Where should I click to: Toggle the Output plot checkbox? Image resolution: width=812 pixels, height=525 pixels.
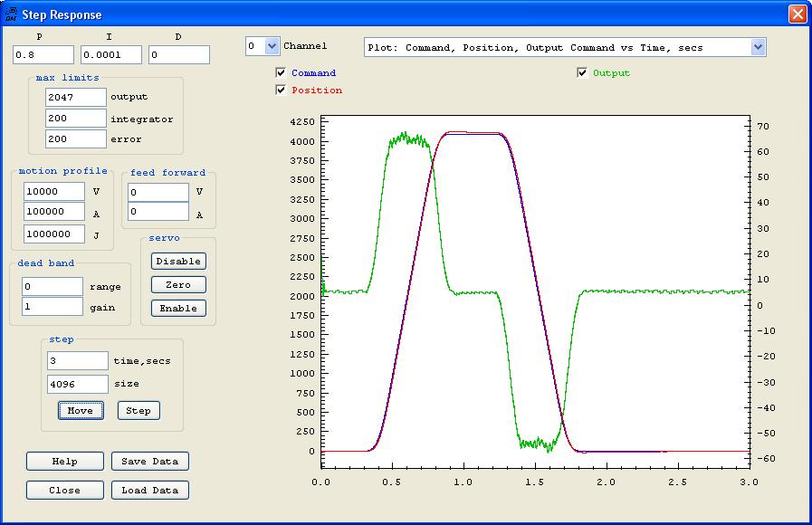pos(583,73)
